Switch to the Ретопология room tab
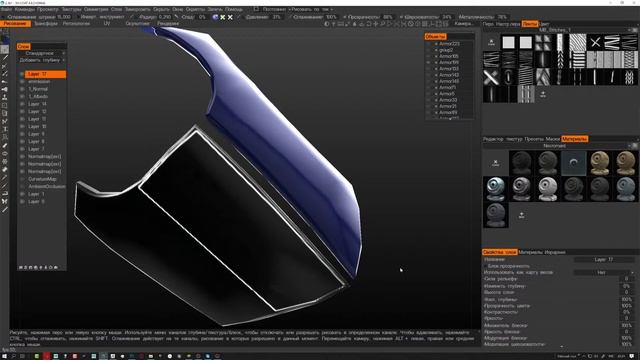 [x=76, y=24]
